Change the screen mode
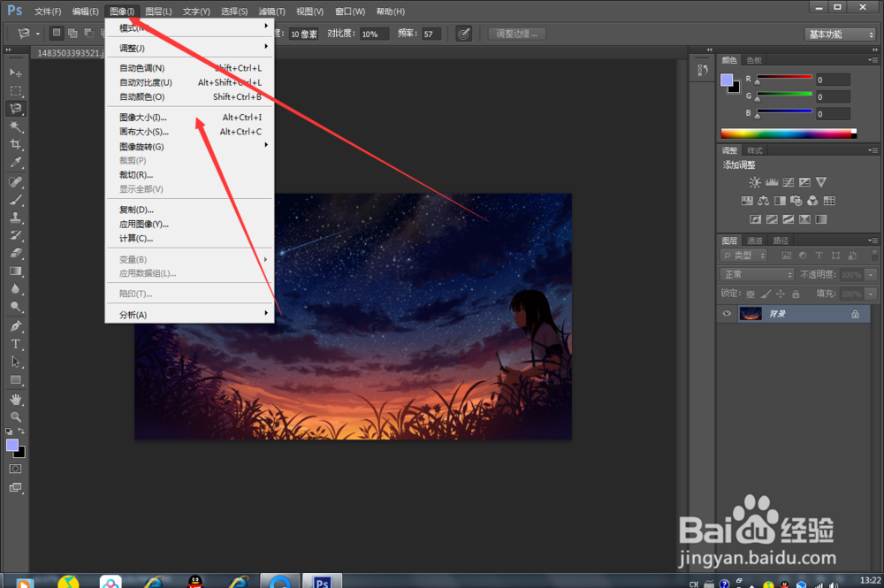Image resolution: width=884 pixels, height=588 pixels. (15, 488)
